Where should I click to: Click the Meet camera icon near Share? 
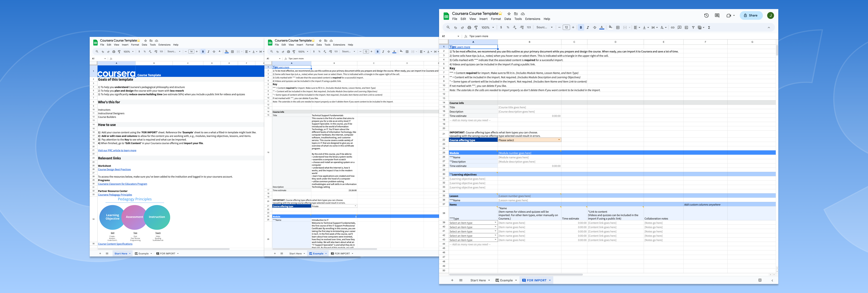tap(729, 16)
